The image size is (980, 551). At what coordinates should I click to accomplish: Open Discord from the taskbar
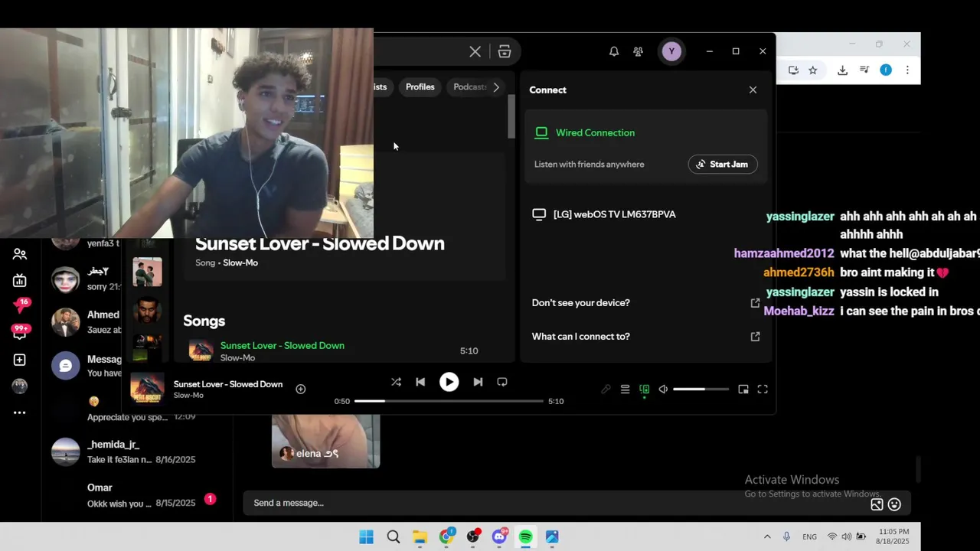pyautogui.click(x=499, y=537)
